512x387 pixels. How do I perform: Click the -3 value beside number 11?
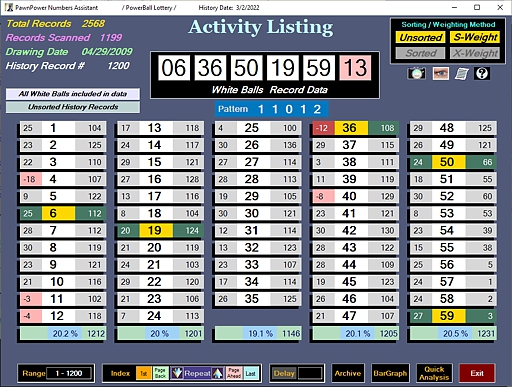point(31,299)
